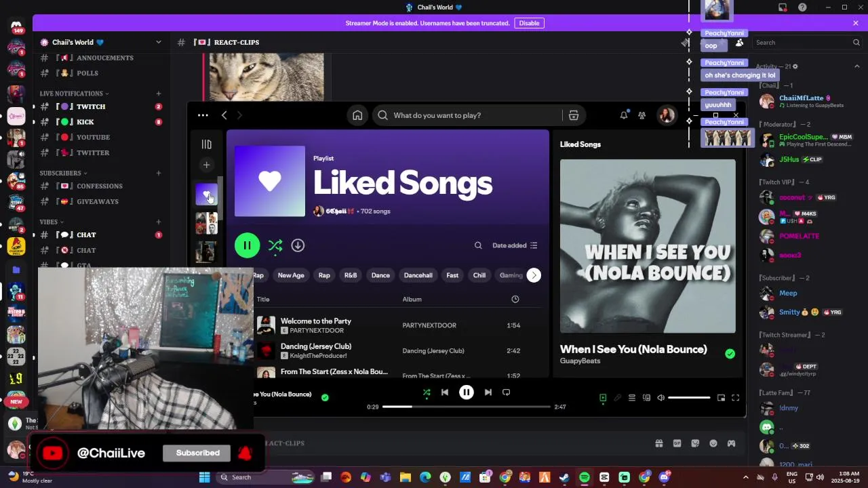Pause playback from bottom player bar

click(x=467, y=392)
